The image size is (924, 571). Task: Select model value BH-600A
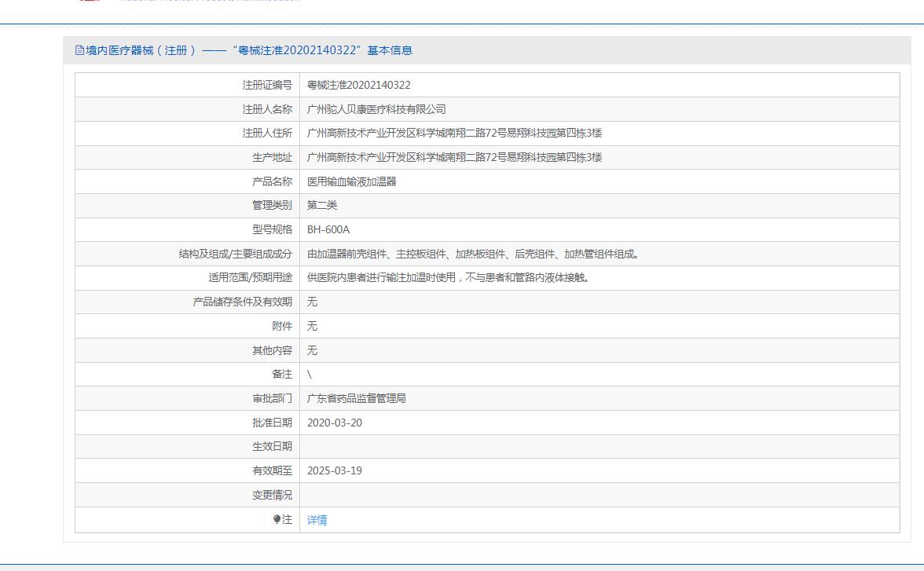(328, 229)
